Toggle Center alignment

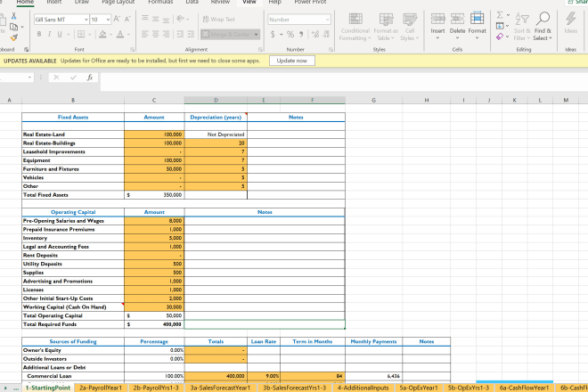pyautogui.click(x=155, y=34)
